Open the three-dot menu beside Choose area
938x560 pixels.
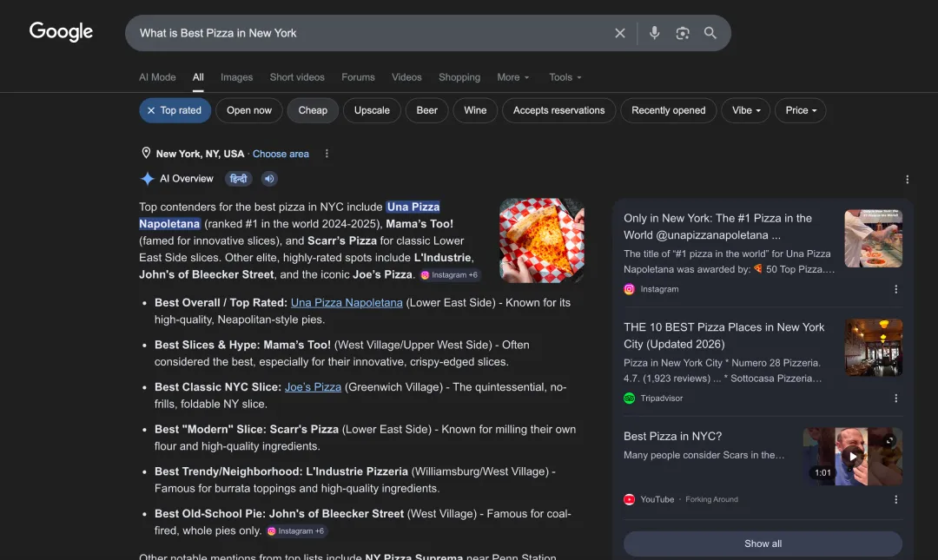(x=327, y=154)
